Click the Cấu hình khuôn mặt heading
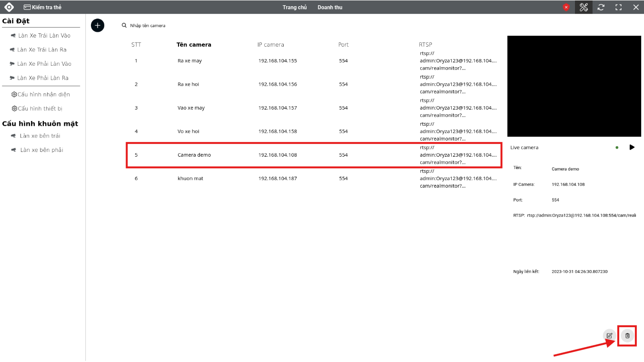Image resolution: width=644 pixels, height=362 pixels. pos(40,123)
